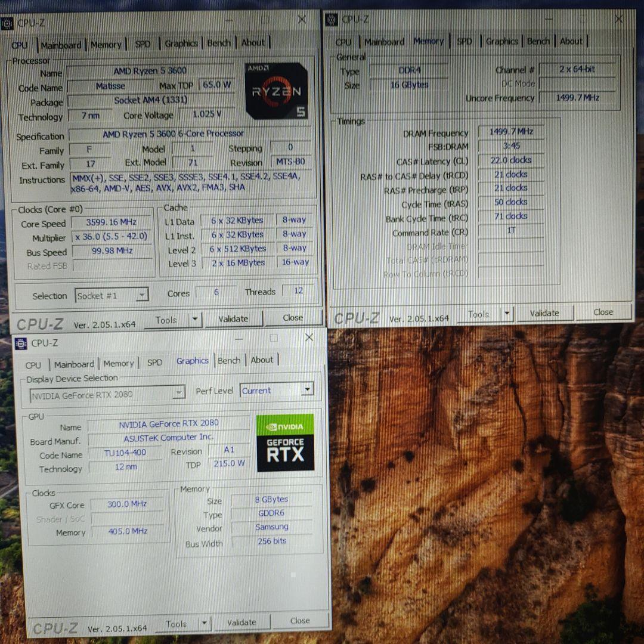The image size is (644, 644).
Task: Click the Tools button in Graphics window
Action: (177, 624)
